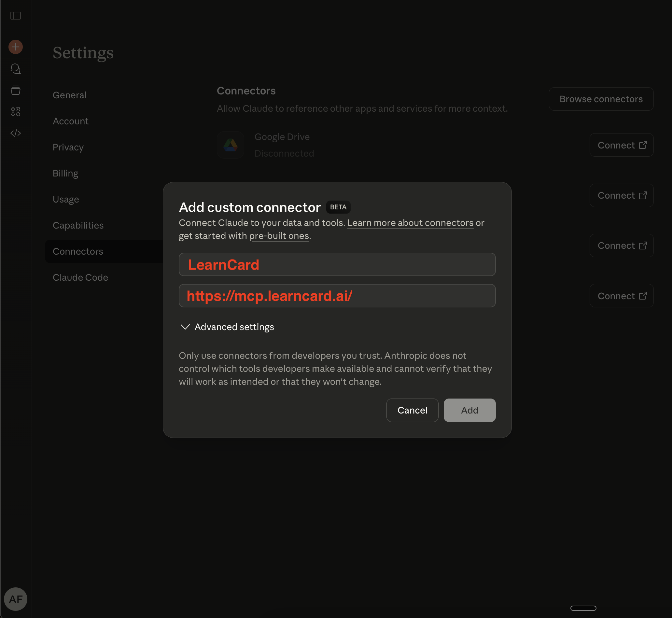Open Learn more about connectors link
This screenshot has width=672, height=618.
coord(410,223)
